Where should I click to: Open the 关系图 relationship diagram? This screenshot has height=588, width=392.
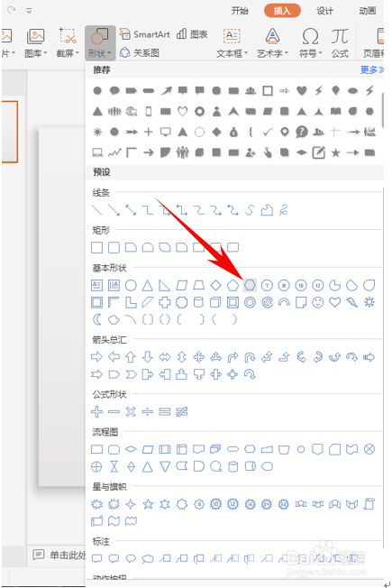coord(140,53)
